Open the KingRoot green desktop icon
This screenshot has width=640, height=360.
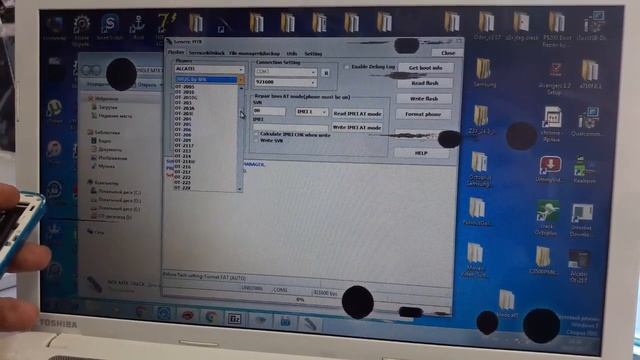[x=584, y=169]
